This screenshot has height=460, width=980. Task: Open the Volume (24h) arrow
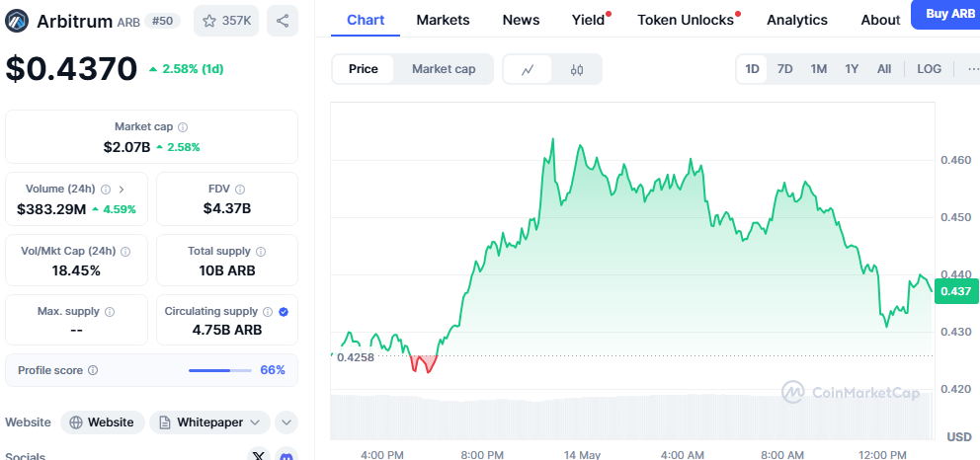(x=122, y=190)
